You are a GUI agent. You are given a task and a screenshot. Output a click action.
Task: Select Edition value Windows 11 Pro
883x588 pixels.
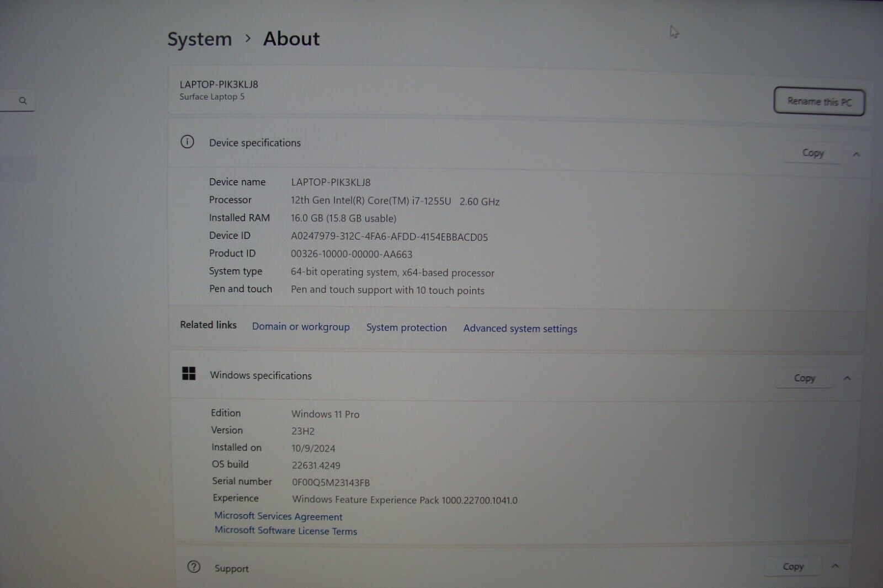click(x=326, y=414)
